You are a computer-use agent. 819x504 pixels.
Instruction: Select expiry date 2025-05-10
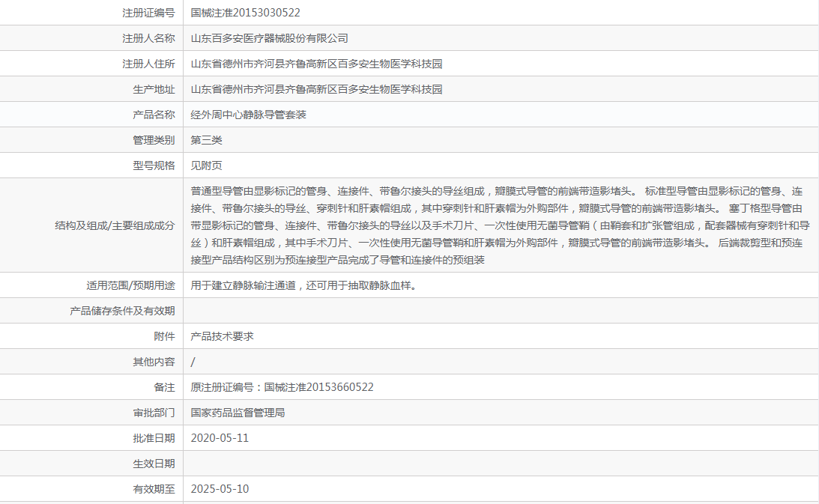[x=220, y=489]
